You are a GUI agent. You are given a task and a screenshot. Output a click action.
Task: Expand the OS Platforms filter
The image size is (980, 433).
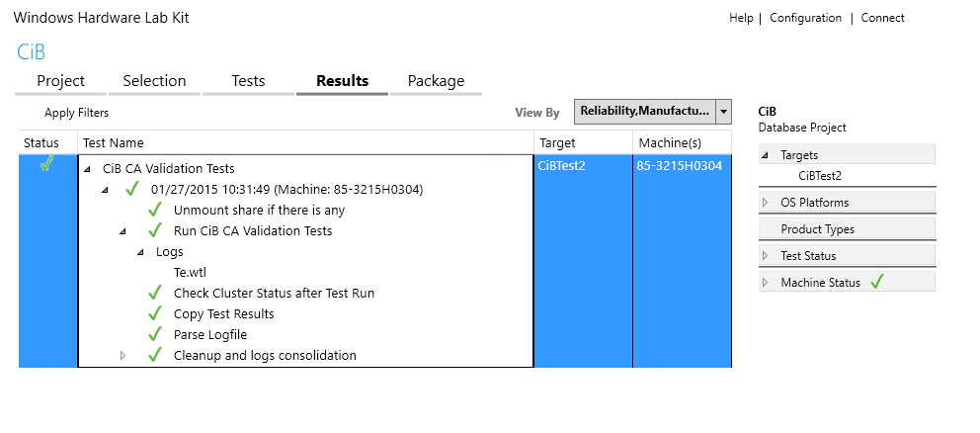pos(765,203)
